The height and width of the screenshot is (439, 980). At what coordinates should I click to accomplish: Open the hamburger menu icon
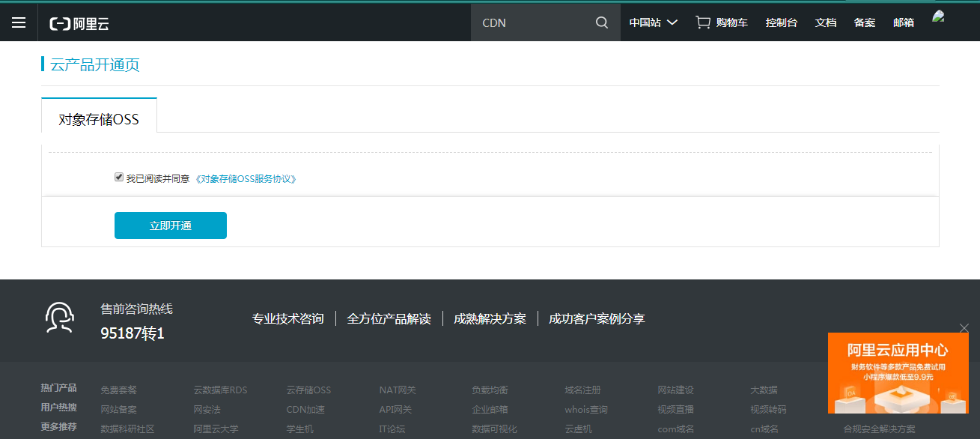click(19, 22)
